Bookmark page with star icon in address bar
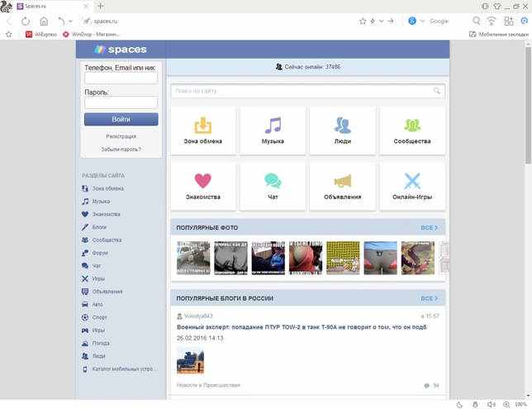The height and width of the screenshot is (409, 532). pyautogui.click(x=363, y=21)
